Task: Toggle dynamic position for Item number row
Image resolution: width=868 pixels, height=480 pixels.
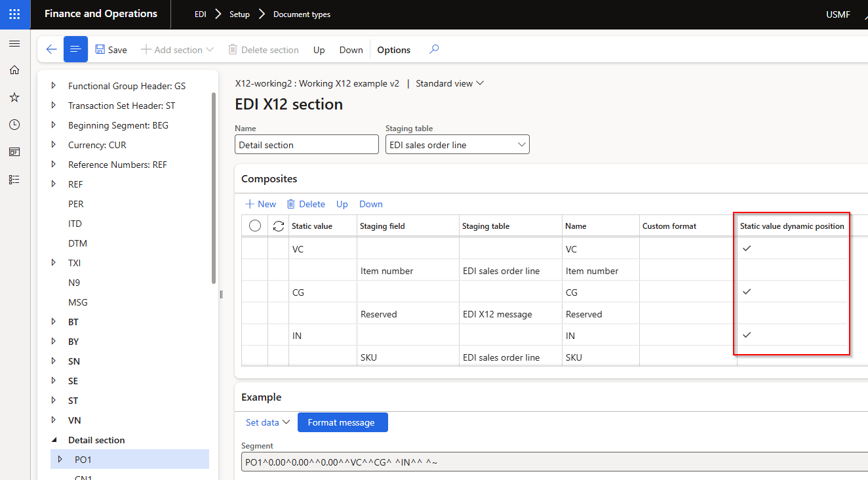Action: (x=792, y=270)
